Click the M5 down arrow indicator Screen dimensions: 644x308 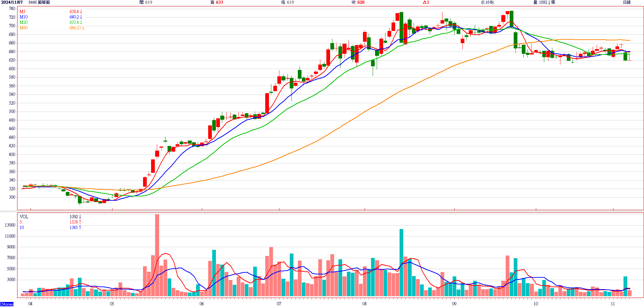click(x=81, y=11)
